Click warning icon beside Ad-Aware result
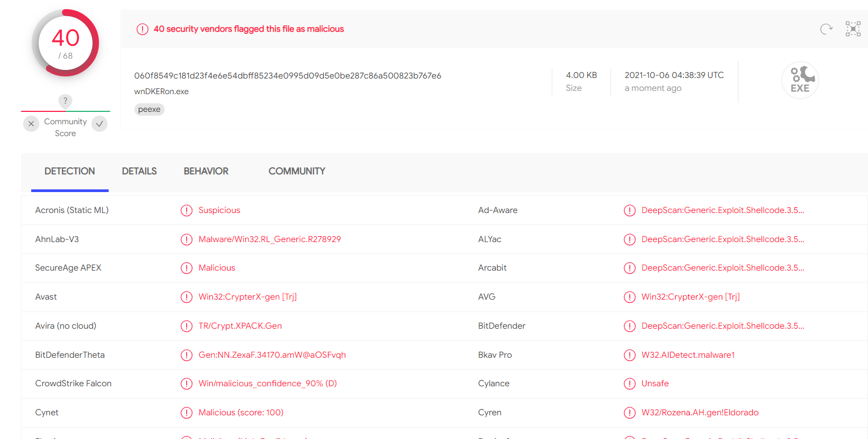Viewport: 868px width, 439px height. pyautogui.click(x=630, y=210)
